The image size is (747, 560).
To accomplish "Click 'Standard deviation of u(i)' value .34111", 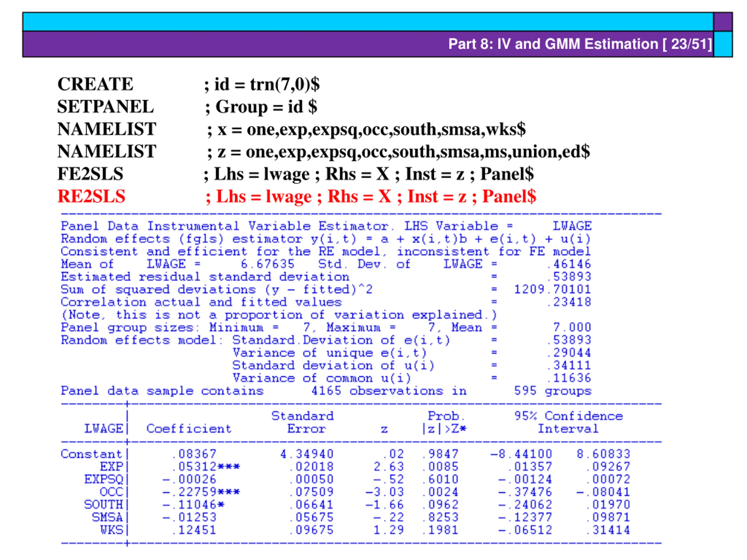I will [569, 365].
